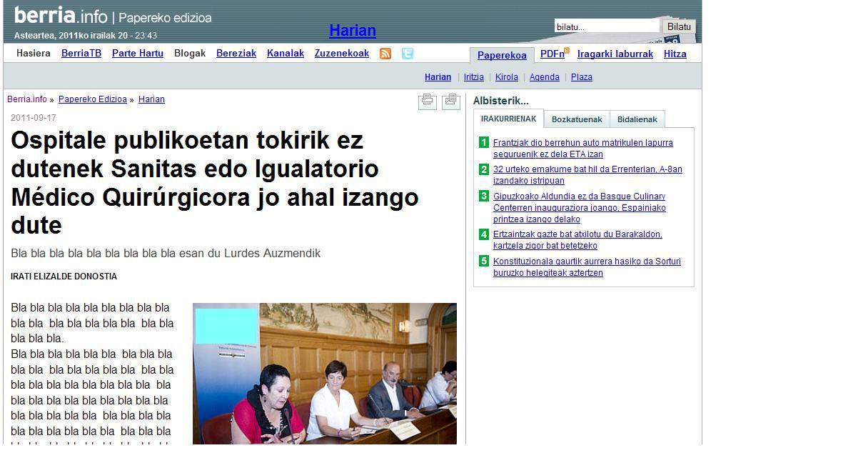This screenshot has width=868, height=463.
Task: Click the green number 1 badge
Action: point(484,143)
